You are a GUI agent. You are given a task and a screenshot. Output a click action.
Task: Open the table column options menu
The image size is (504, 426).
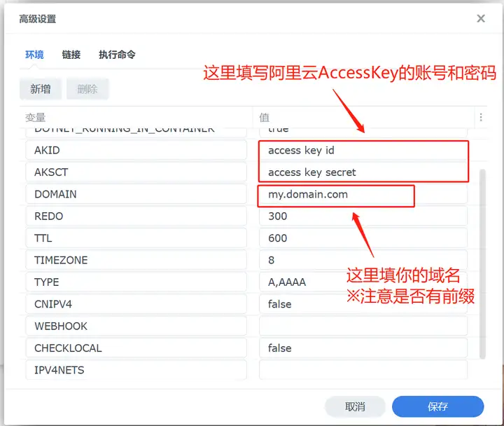coord(480,117)
